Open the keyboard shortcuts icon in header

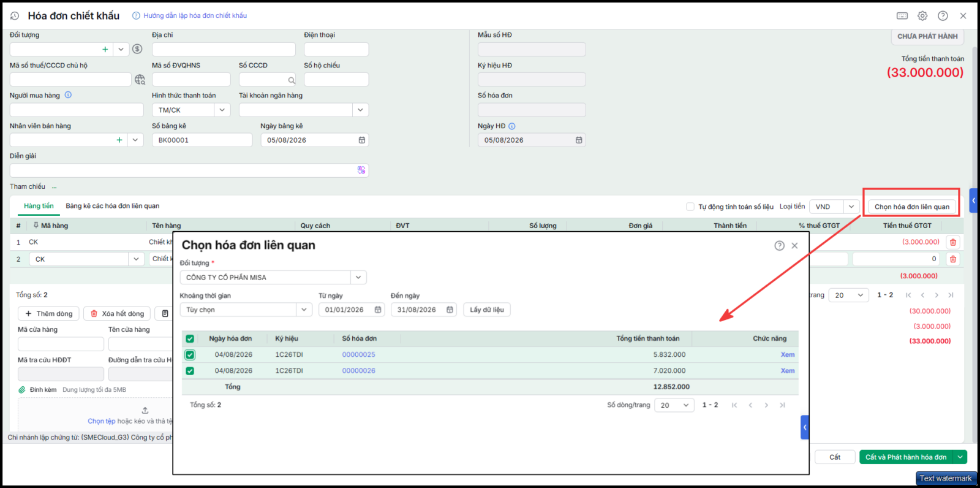click(902, 16)
